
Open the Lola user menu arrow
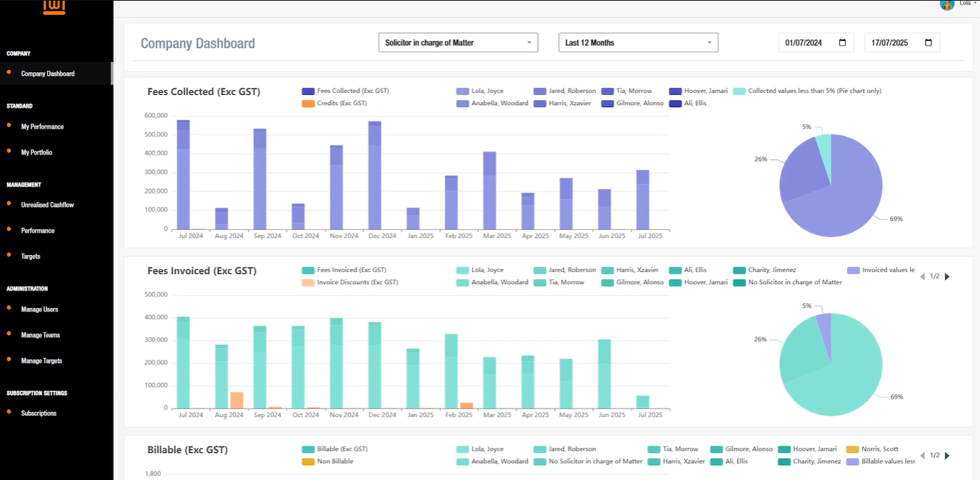(x=975, y=4)
